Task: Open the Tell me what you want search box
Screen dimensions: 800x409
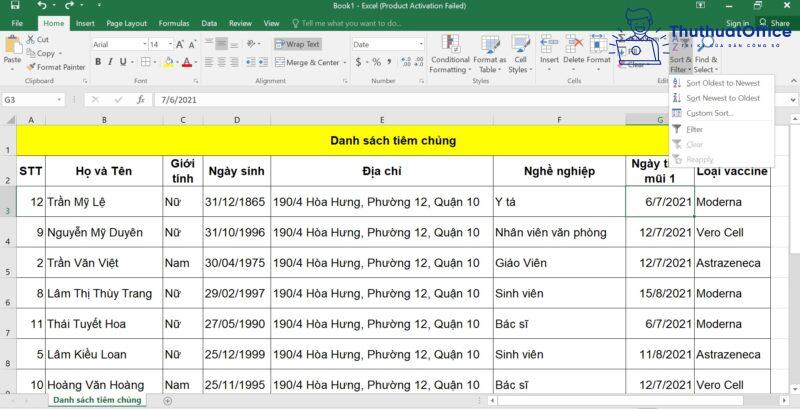Action: point(346,23)
